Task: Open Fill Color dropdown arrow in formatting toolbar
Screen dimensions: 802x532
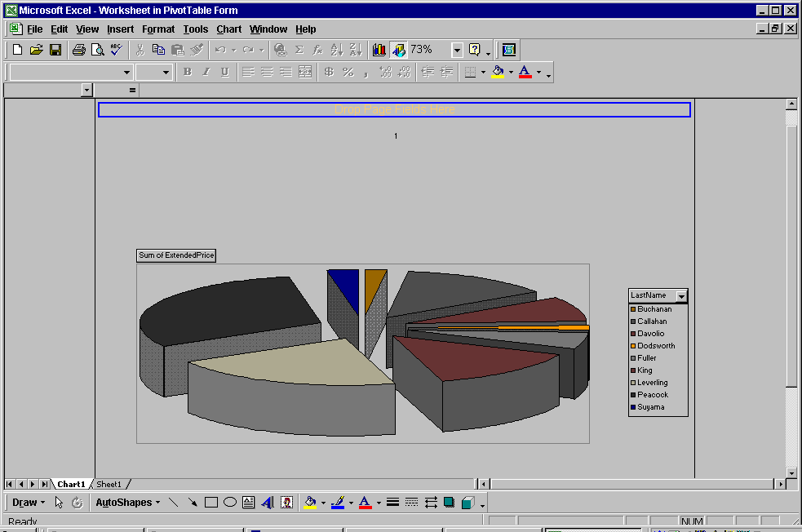Action: 511,72
